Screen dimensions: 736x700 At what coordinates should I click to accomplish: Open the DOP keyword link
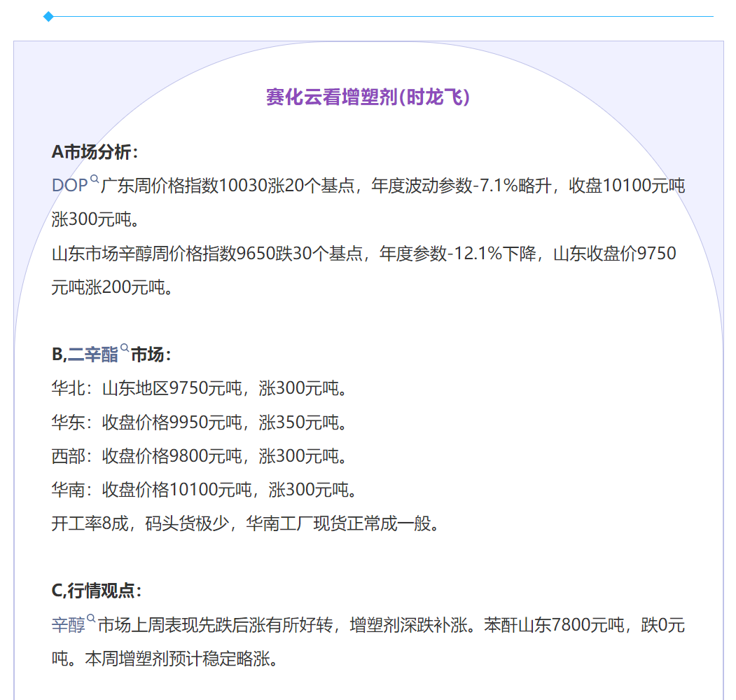(69, 186)
